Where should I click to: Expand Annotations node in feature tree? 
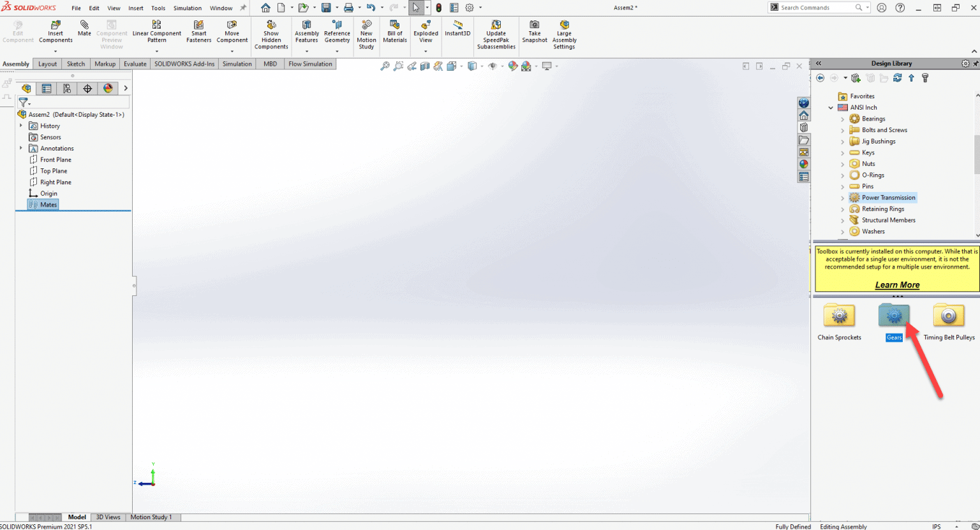pyautogui.click(x=21, y=148)
